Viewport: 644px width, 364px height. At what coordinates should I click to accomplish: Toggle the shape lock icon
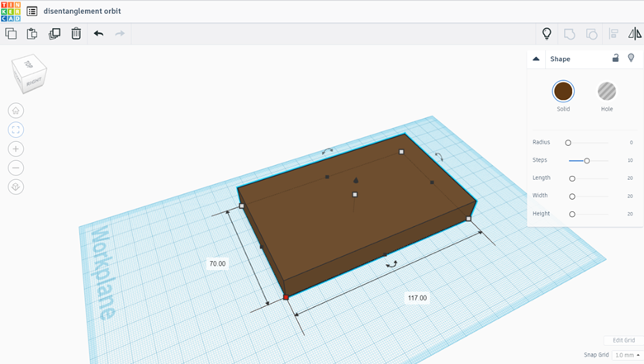pyautogui.click(x=615, y=58)
